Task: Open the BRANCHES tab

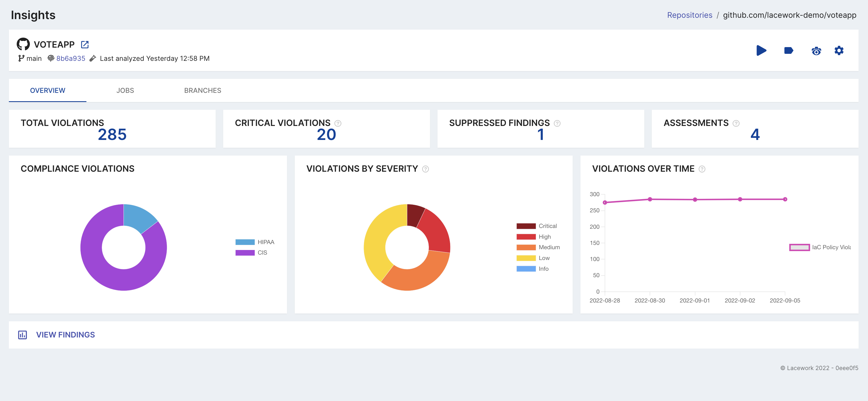Action: [x=202, y=90]
